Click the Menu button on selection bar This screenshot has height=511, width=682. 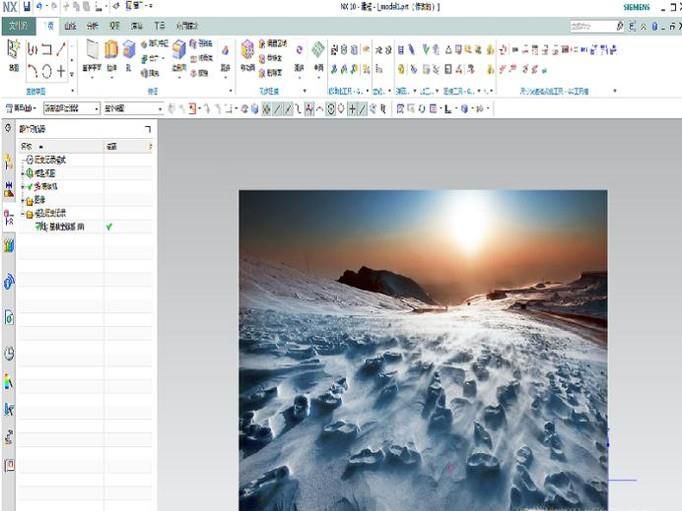pos(22,108)
